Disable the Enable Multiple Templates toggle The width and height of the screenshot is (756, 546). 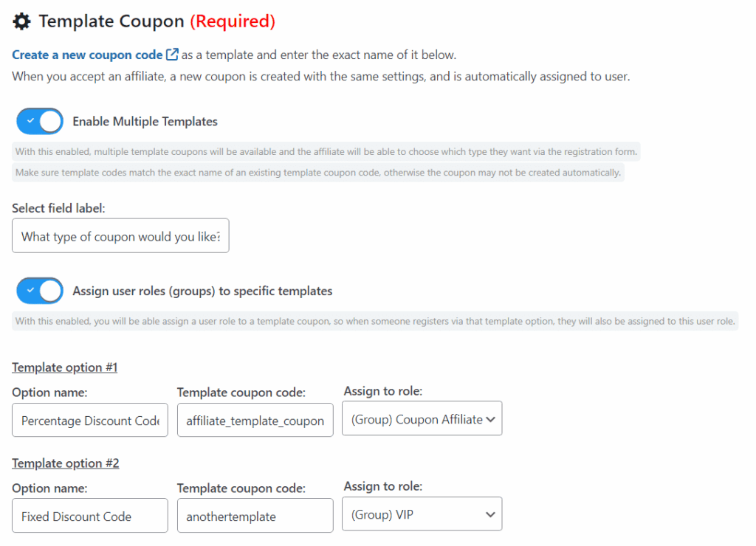(x=40, y=121)
